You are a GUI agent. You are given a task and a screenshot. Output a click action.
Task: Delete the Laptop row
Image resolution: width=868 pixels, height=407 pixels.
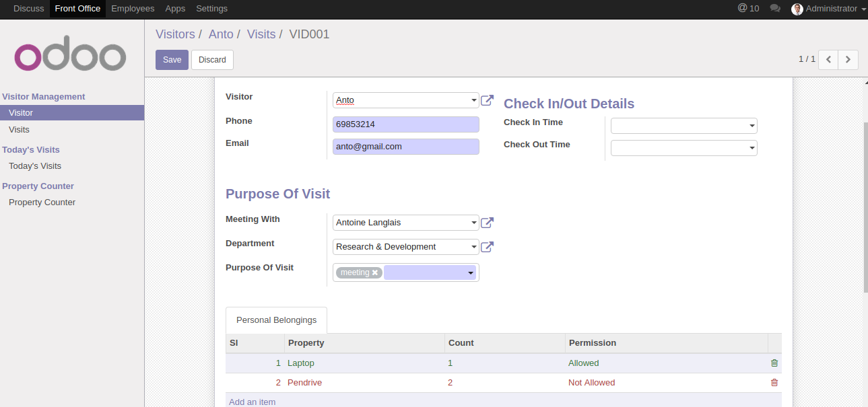[774, 363]
